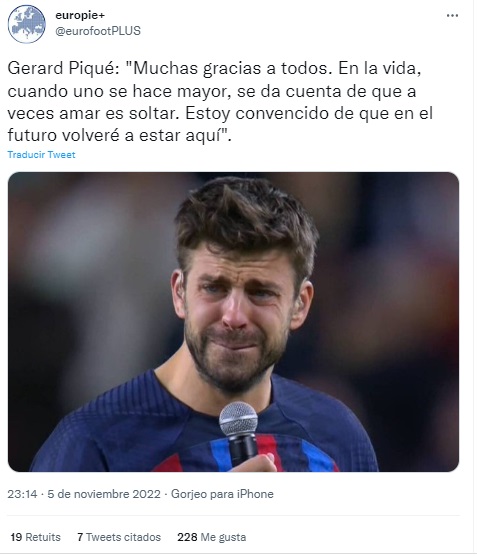Click the microphone in the photo
The height and width of the screenshot is (556, 477).
coord(239,432)
